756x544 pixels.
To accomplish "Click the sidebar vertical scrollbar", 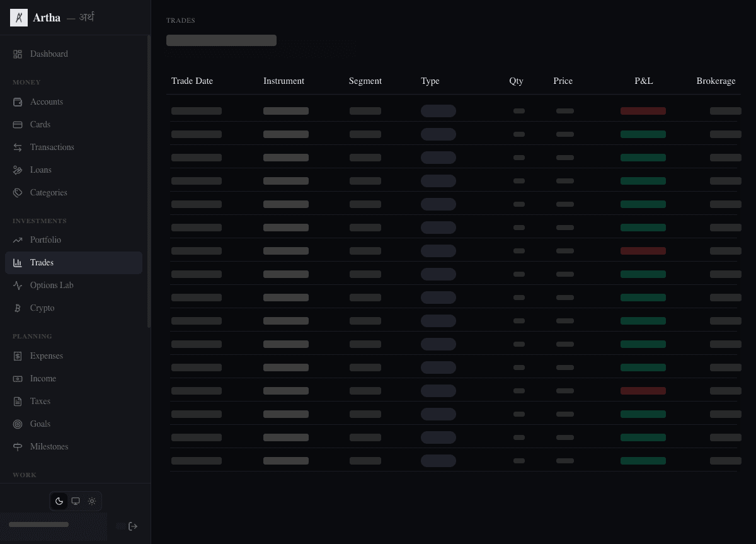I will (x=149, y=182).
